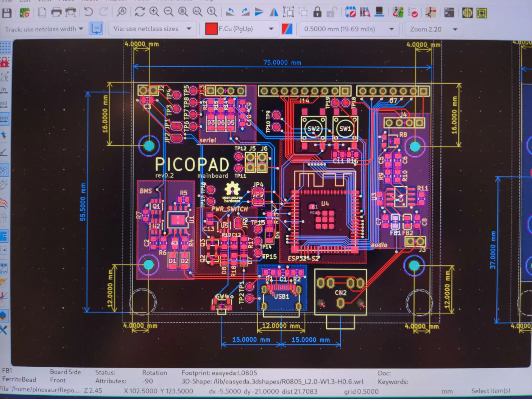Ungroup the selected items
The width and height of the screenshot is (532, 399).
pyautogui.click(x=303, y=12)
